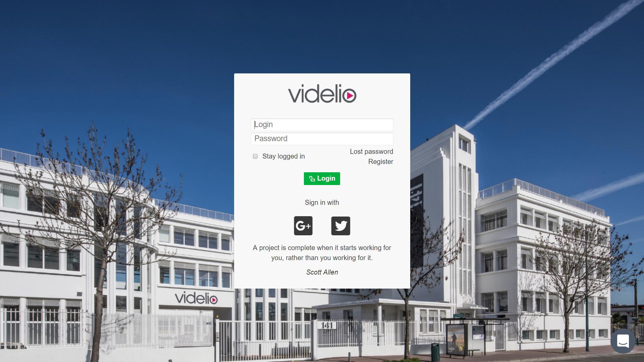644x362 pixels.
Task: Select the password field dropdown area
Action: coord(322,138)
